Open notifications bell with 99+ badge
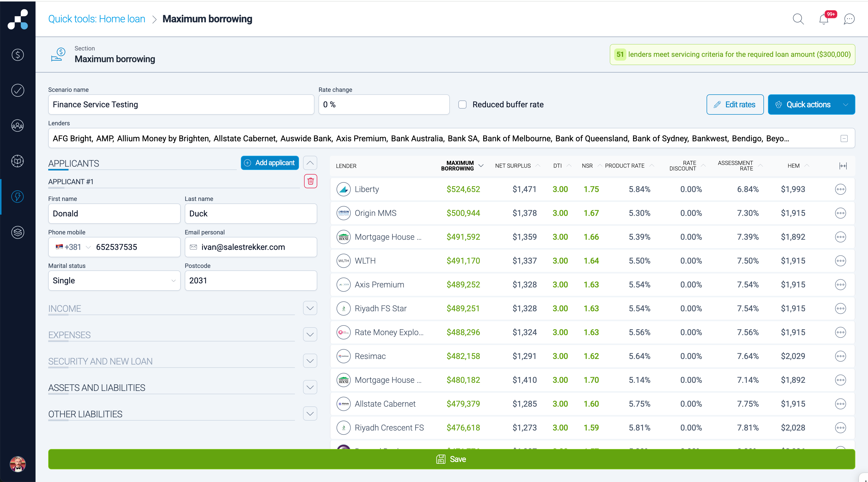This screenshot has width=868, height=482. (824, 20)
